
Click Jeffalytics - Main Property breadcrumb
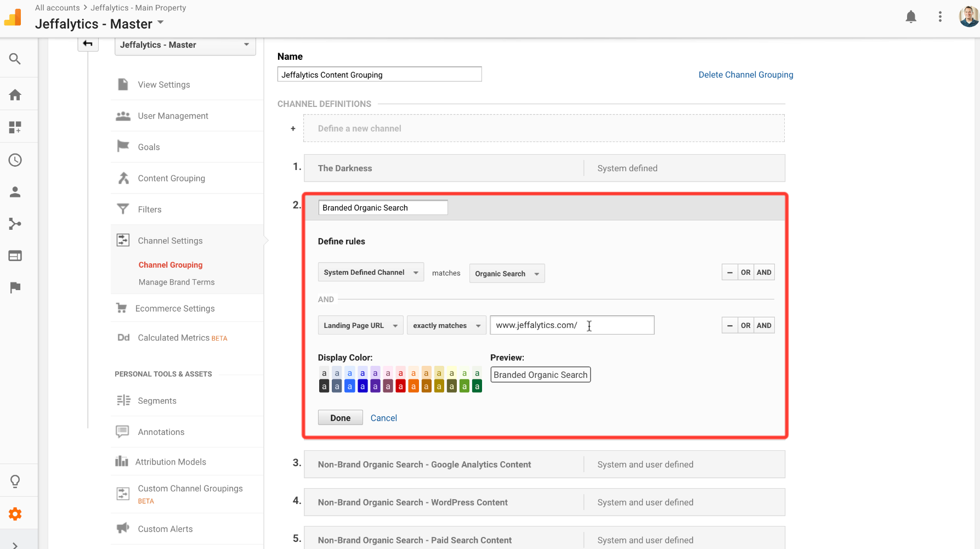(x=138, y=8)
